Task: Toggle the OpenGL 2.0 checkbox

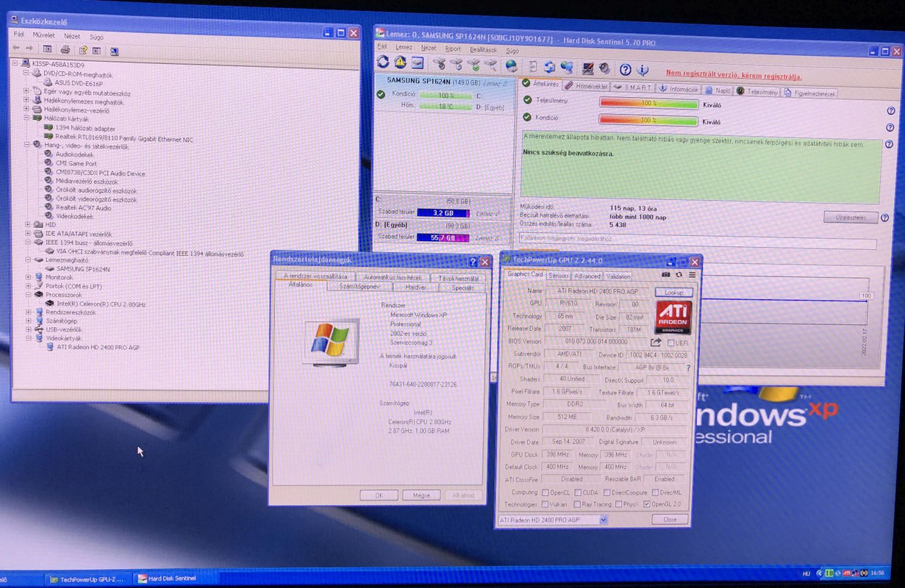Action: [646, 504]
